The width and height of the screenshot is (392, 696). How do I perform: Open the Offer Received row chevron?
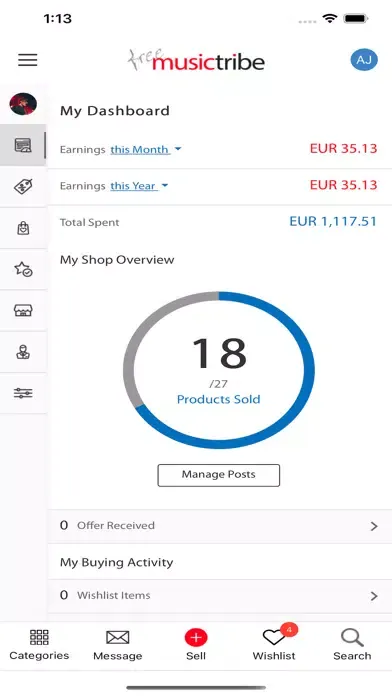374,526
